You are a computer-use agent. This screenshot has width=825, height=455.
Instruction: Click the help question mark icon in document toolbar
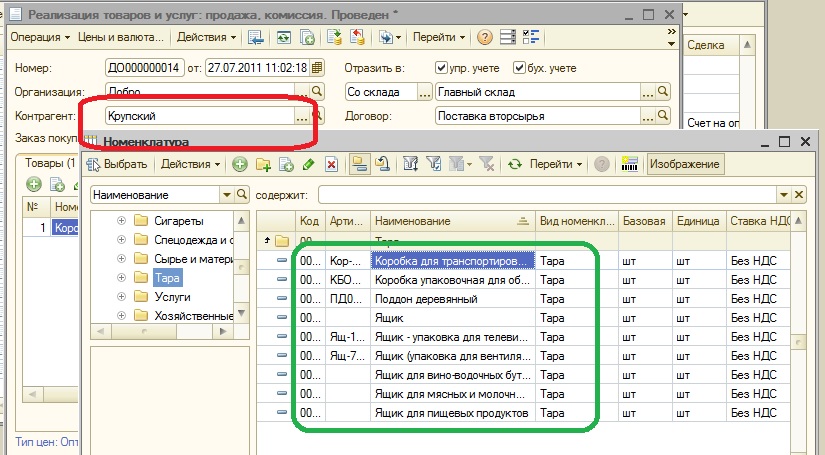click(485, 37)
